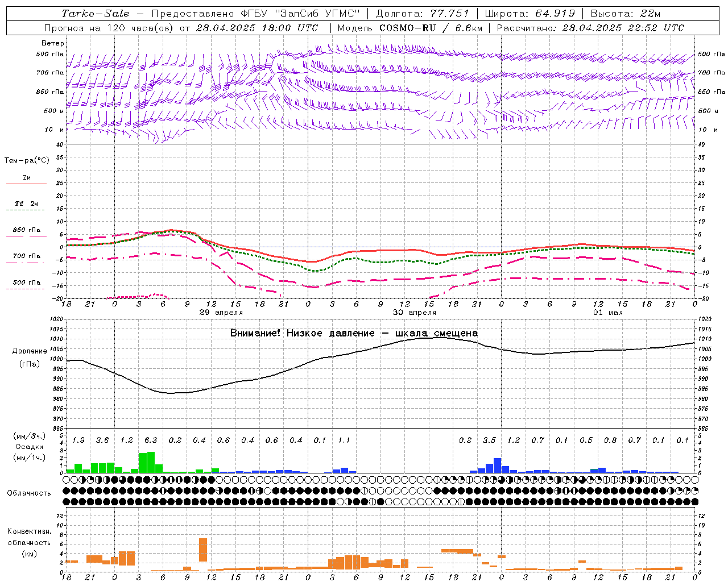
Task: Click the model name 'COSMO-RU / 6.6км'
Action: tap(431, 28)
